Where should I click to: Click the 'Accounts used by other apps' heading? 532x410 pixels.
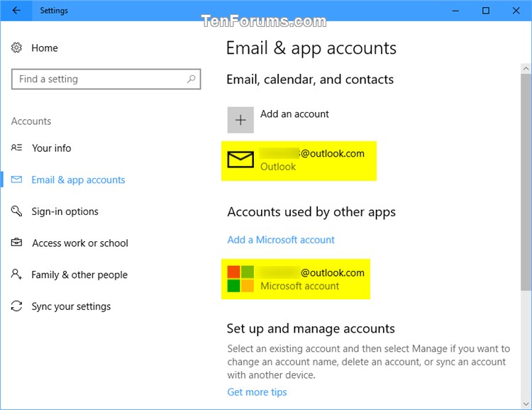tap(311, 212)
